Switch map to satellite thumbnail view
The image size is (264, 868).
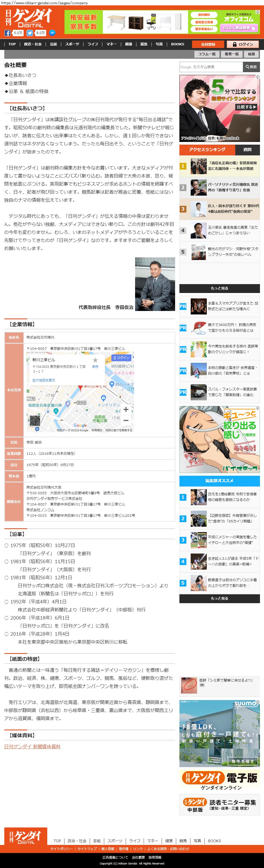pos(35,420)
